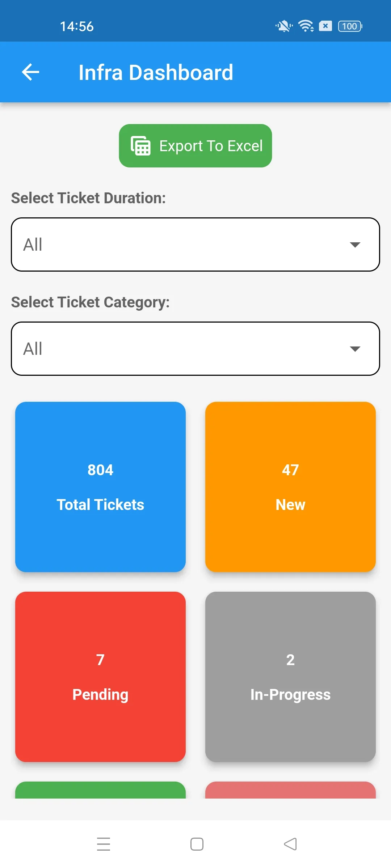391x868 pixels.
Task: Click the Ticket Category dropdown arrow
Action: tap(355, 349)
